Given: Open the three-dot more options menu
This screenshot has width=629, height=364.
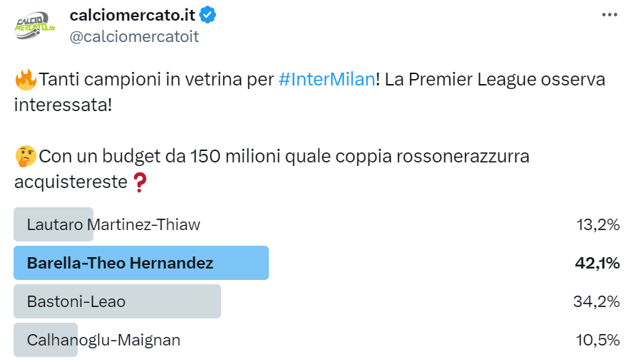Looking at the screenshot, I should point(609,14).
